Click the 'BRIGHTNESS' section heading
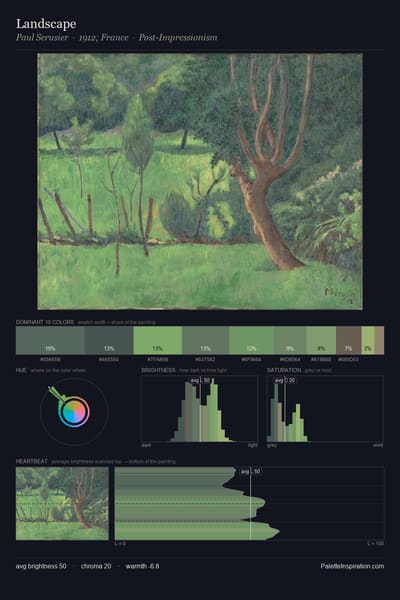 point(158,370)
